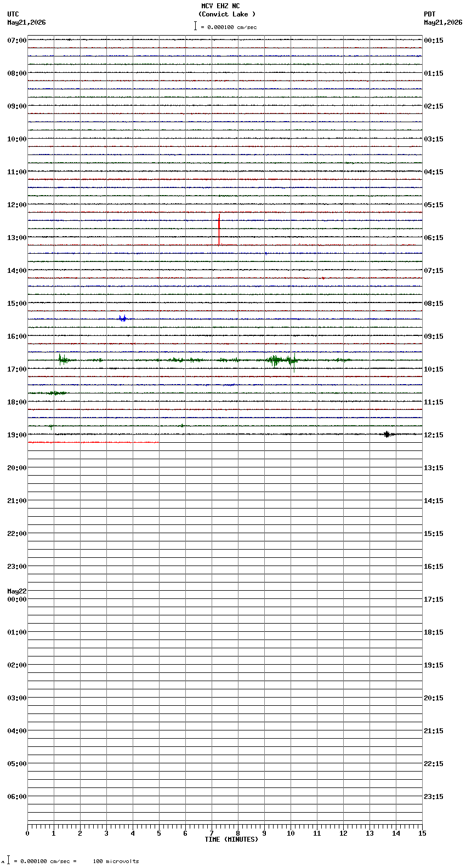Click the 'TIME (MINUTES)' axis title

(231, 840)
